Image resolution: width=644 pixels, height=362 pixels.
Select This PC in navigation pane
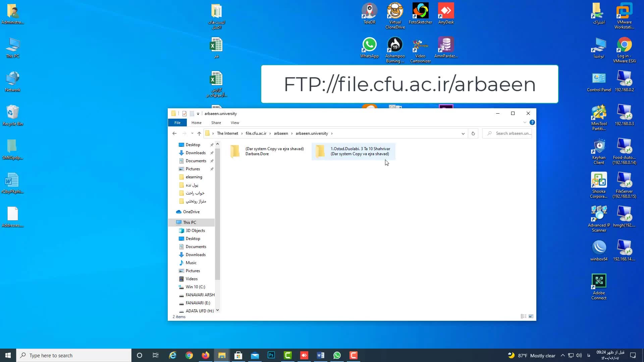click(190, 223)
